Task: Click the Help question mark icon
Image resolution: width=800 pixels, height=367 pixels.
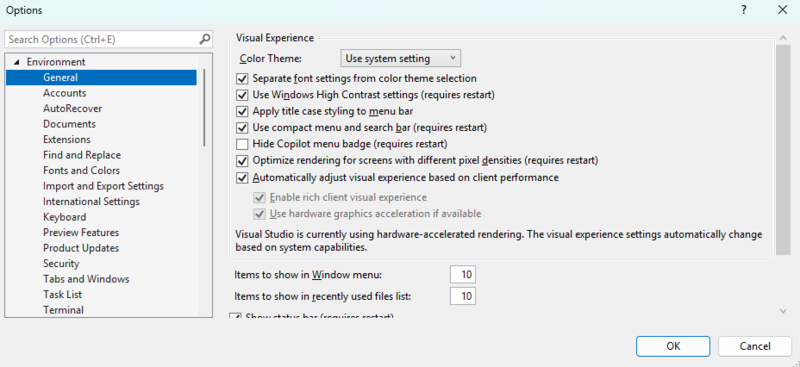Action: pos(744,10)
